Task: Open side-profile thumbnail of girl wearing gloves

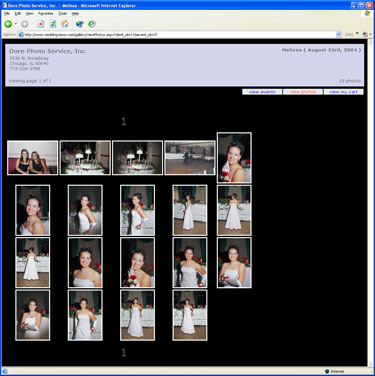Action: (137, 210)
